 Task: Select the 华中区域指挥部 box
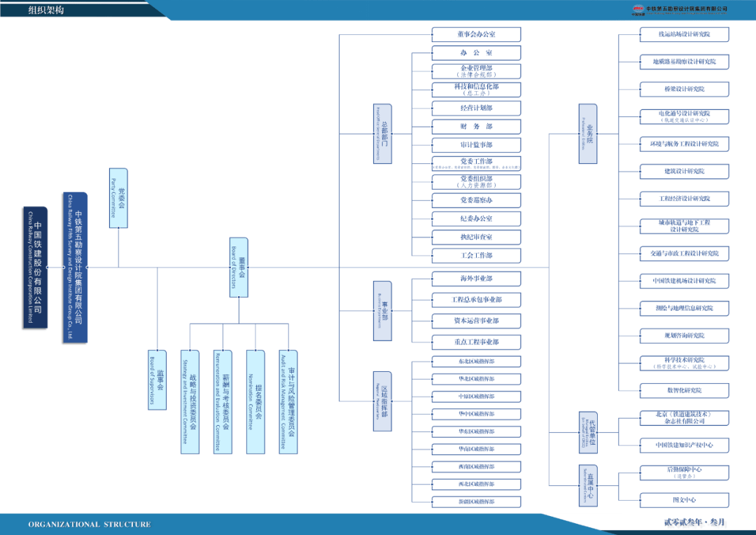[x=477, y=414]
